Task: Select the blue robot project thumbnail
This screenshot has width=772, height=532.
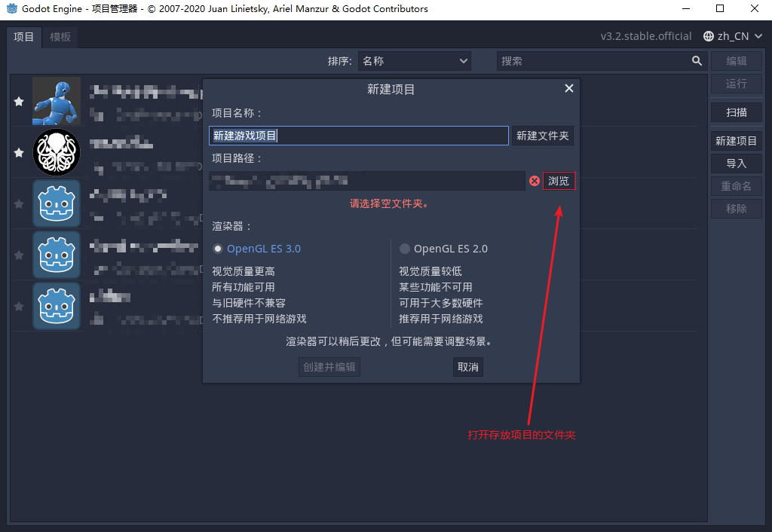Action: coord(57,101)
